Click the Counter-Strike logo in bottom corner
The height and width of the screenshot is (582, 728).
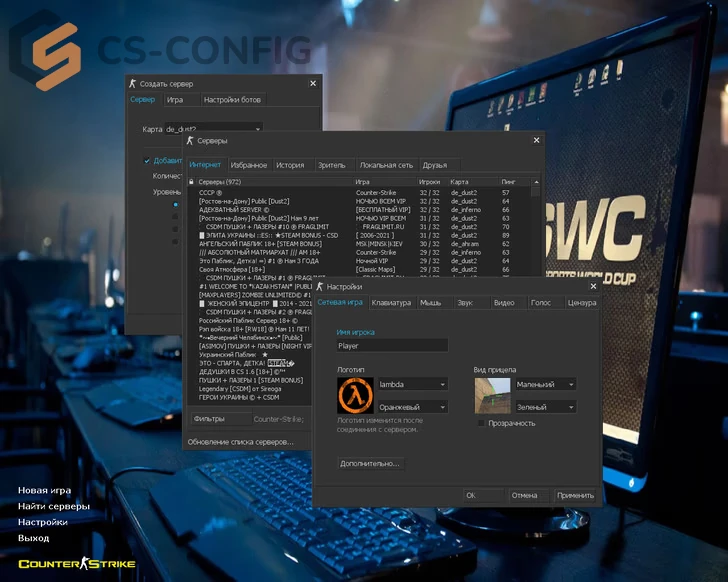pyautogui.click(x=76, y=565)
